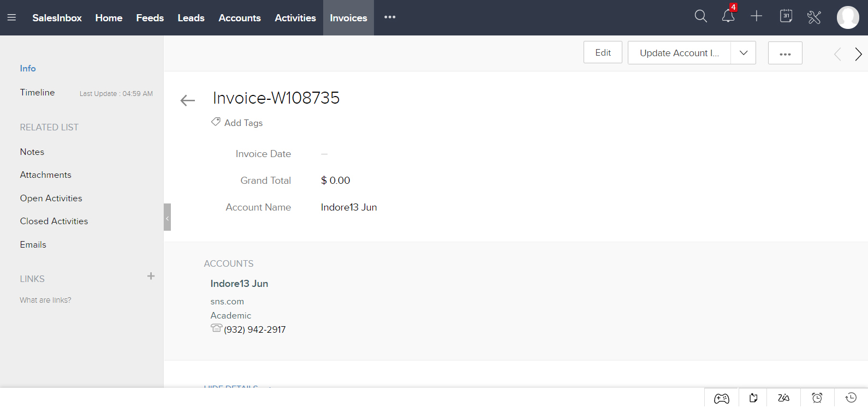Open the Timeline view
This screenshot has height=408, width=868.
(37, 92)
